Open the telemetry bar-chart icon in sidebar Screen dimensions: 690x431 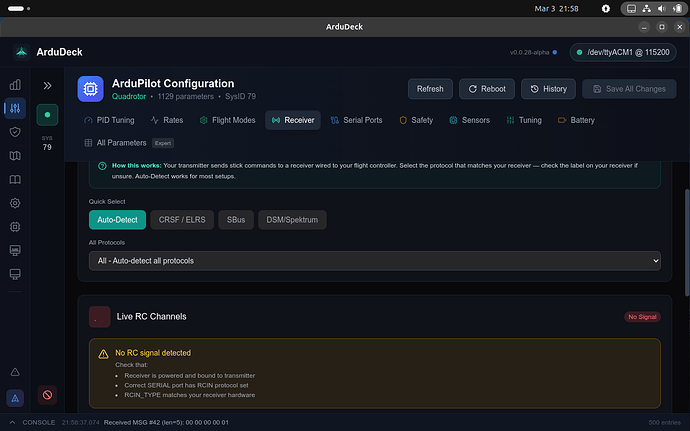(15, 85)
